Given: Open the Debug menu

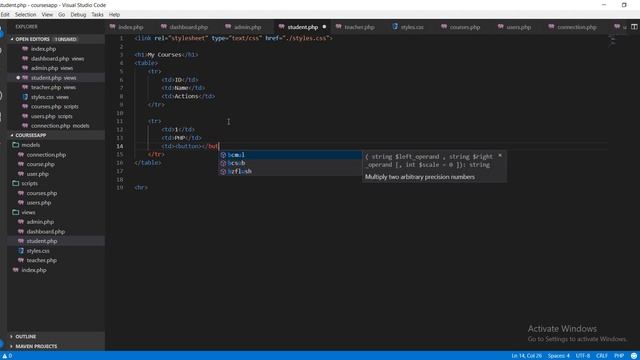Looking at the screenshot, I should tap(78, 15).
